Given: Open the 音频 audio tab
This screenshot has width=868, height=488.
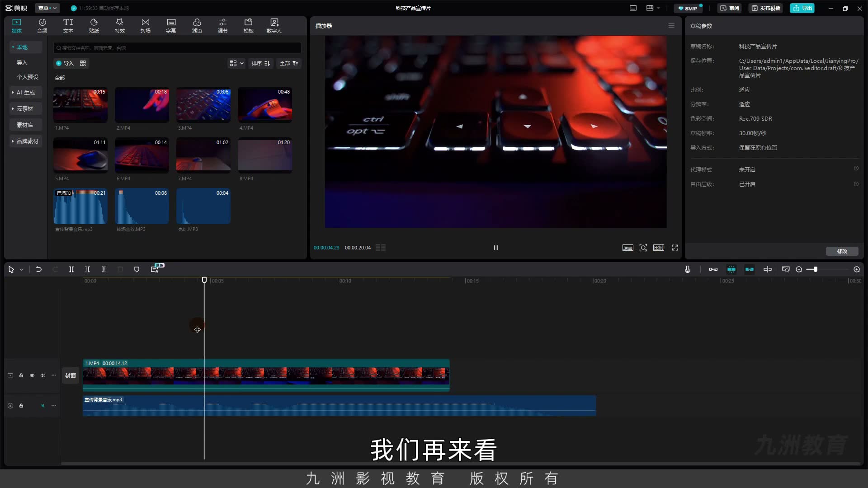Looking at the screenshot, I should point(42,26).
